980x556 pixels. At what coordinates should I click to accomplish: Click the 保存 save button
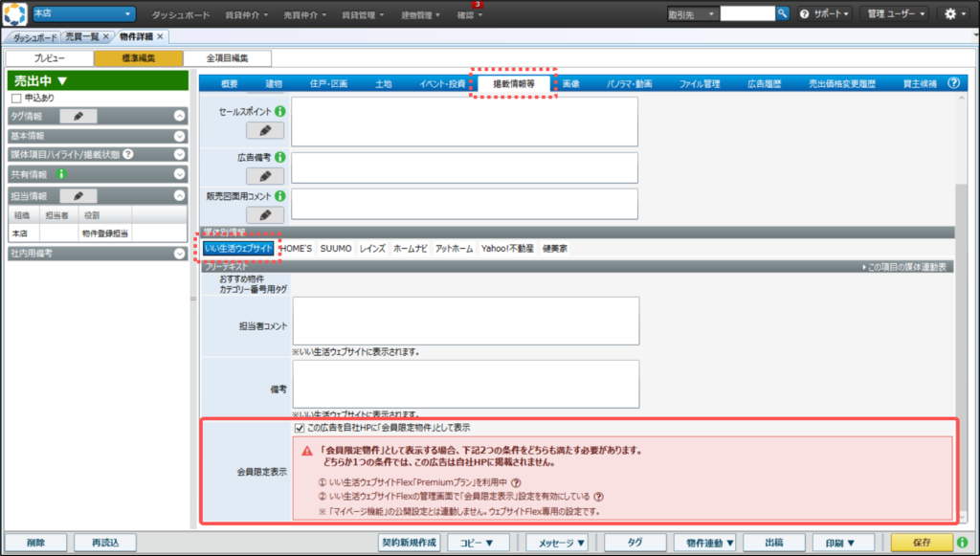(x=921, y=543)
